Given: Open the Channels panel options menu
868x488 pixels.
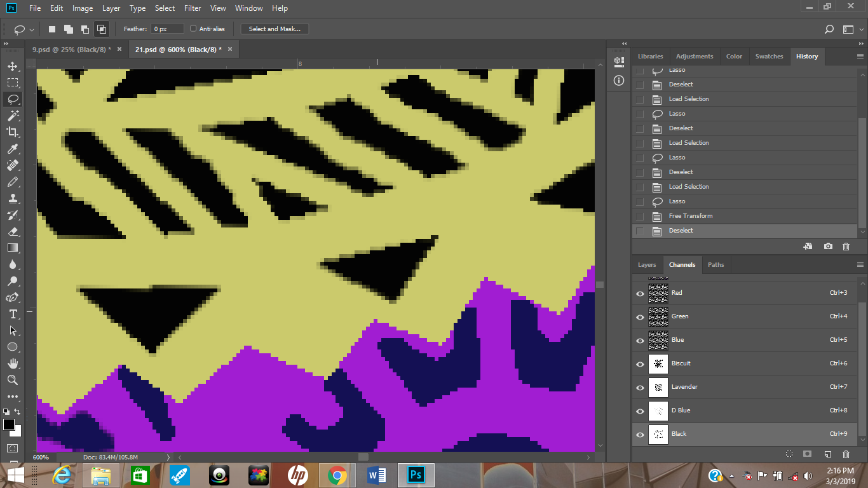Looking at the screenshot, I should (860, 265).
